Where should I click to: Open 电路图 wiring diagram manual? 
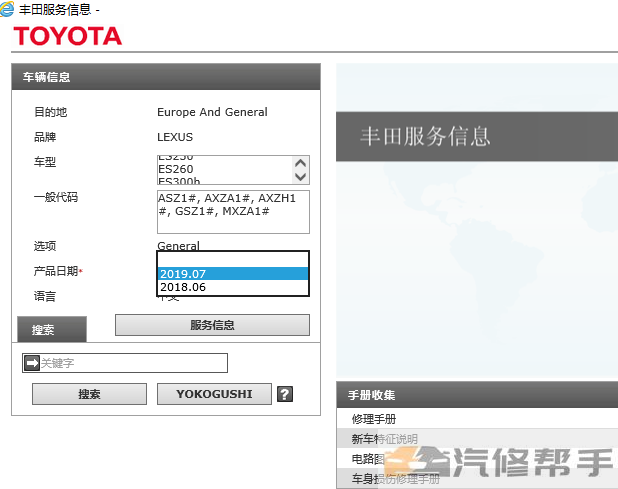coord(368,459)
